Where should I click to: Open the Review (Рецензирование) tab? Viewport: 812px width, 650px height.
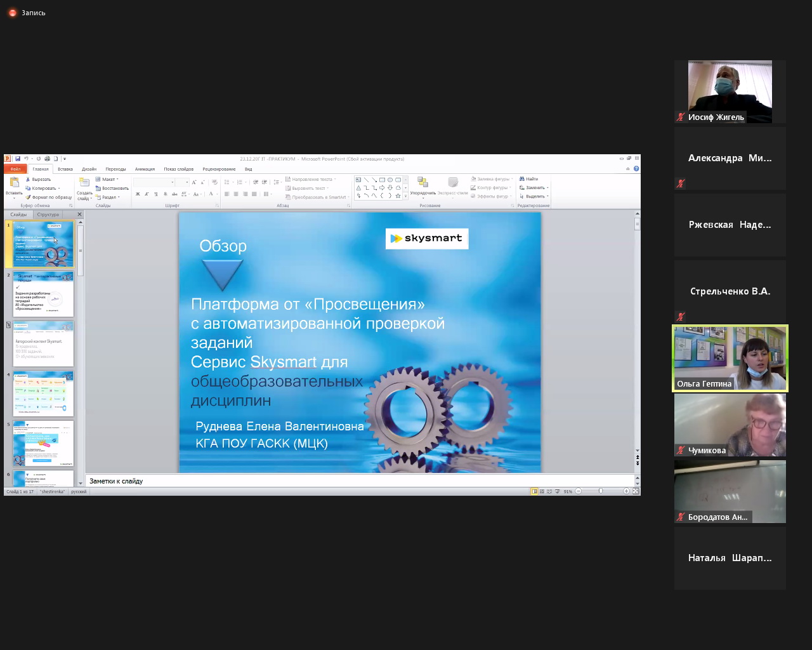pos(219,169)
